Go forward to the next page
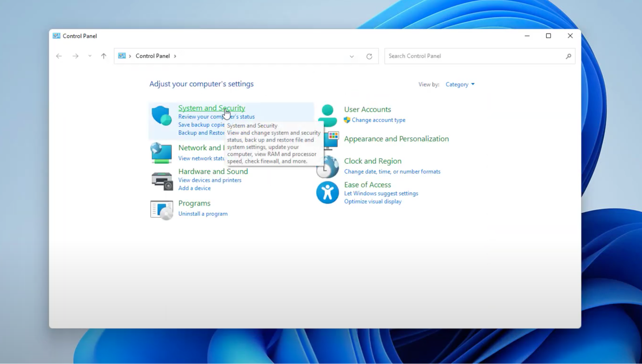 tap(75, 56)
